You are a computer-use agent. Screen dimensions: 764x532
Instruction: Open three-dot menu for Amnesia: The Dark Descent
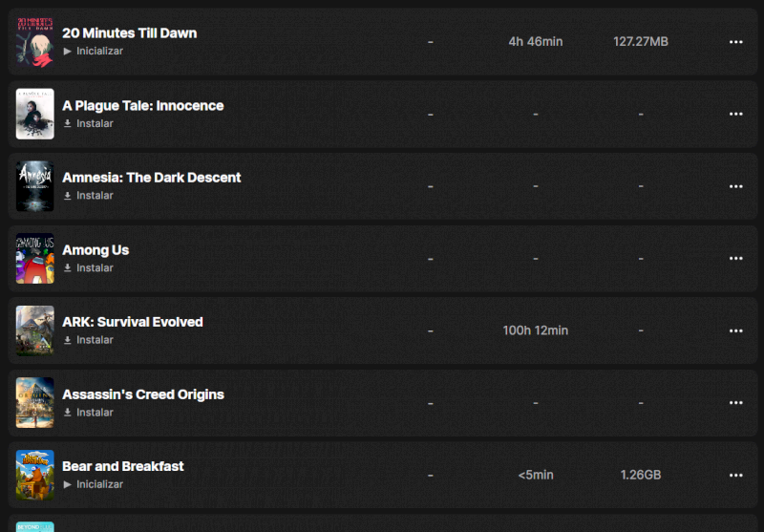[735, 186]
